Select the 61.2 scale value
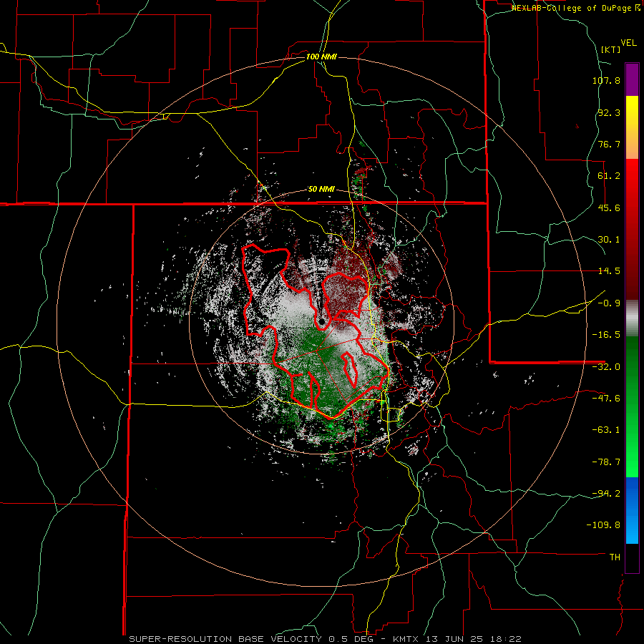The width and height of the screenshot is (644, 644). pyautogui.click(x=609, y=176)
